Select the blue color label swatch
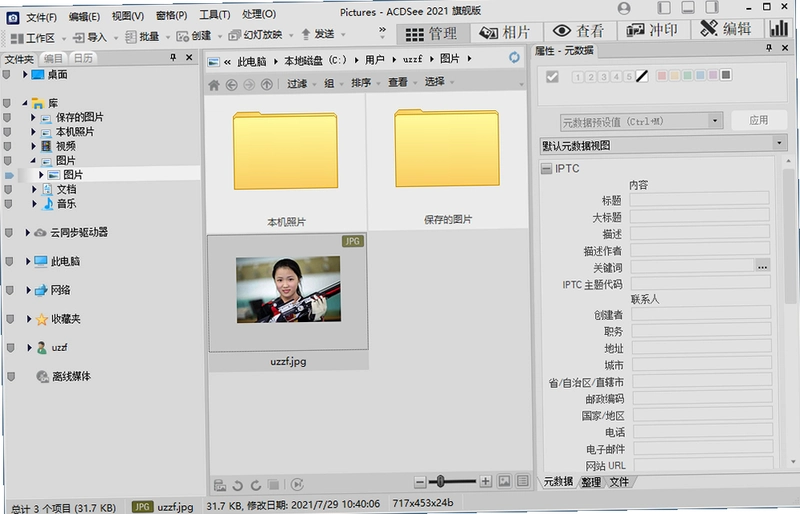Image resolution: width=800 pixels, height=514 pixels. coord(699,75)
